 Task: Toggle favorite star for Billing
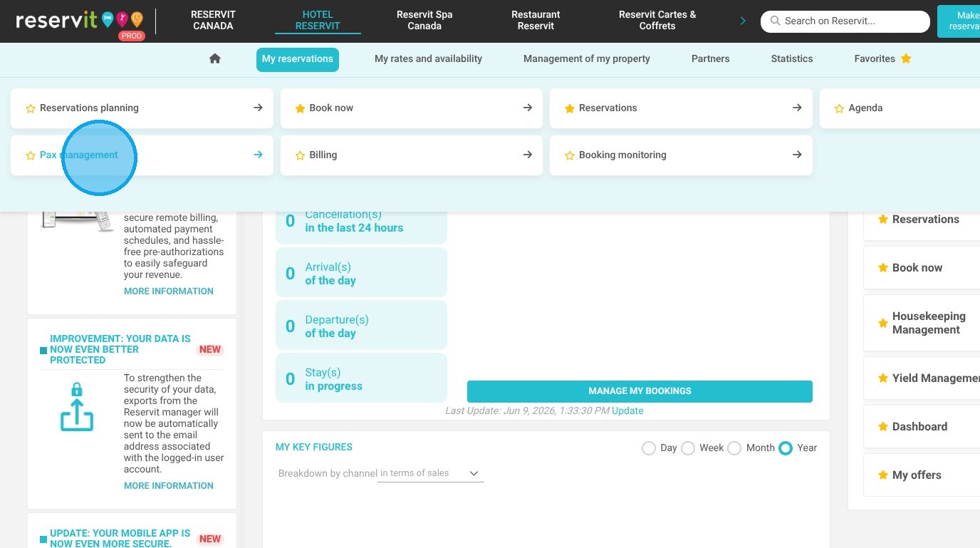300,155
